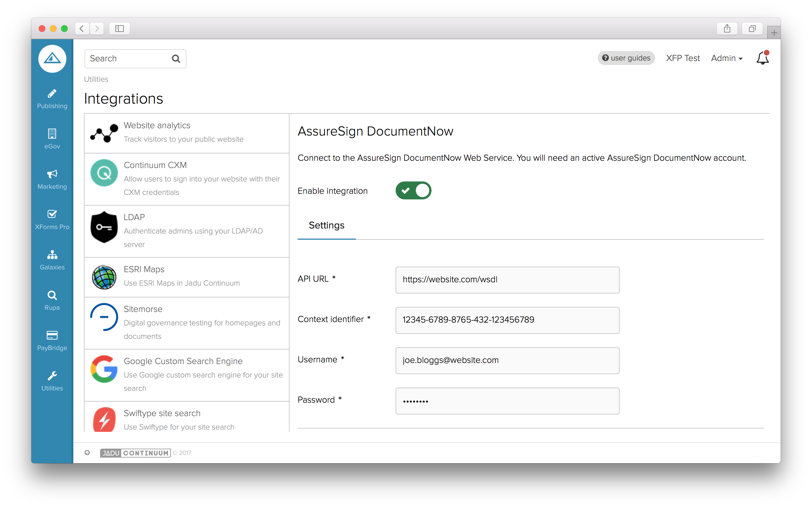Go to Marketing megaphone icon

[x=52, y=179]
